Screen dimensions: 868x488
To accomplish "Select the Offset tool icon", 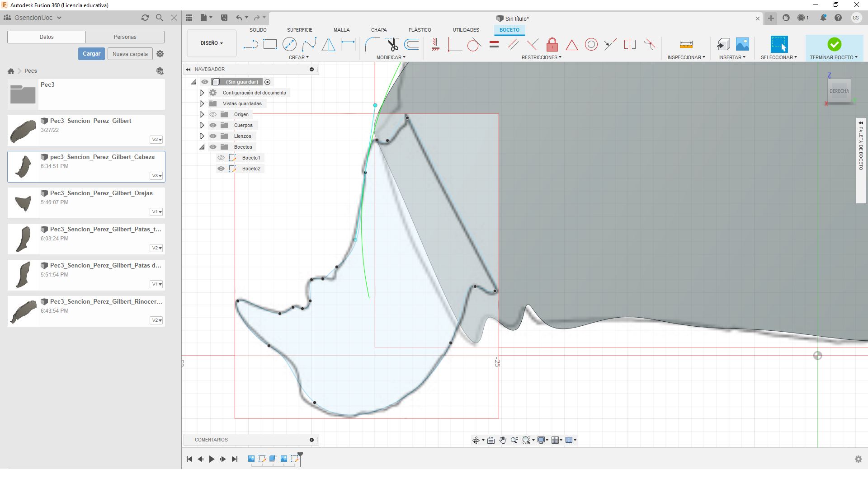I will [412, 44].
